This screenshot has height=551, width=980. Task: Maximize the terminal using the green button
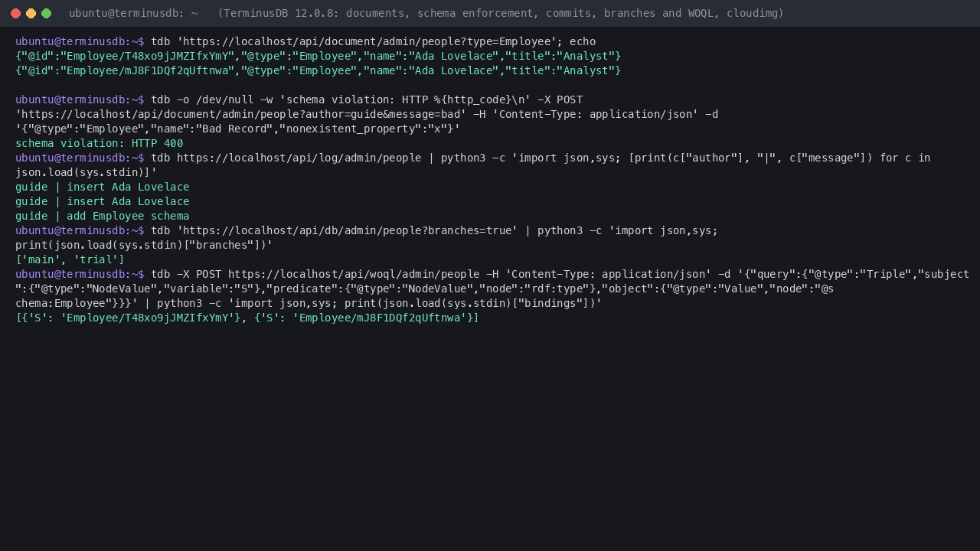[46, 13]
